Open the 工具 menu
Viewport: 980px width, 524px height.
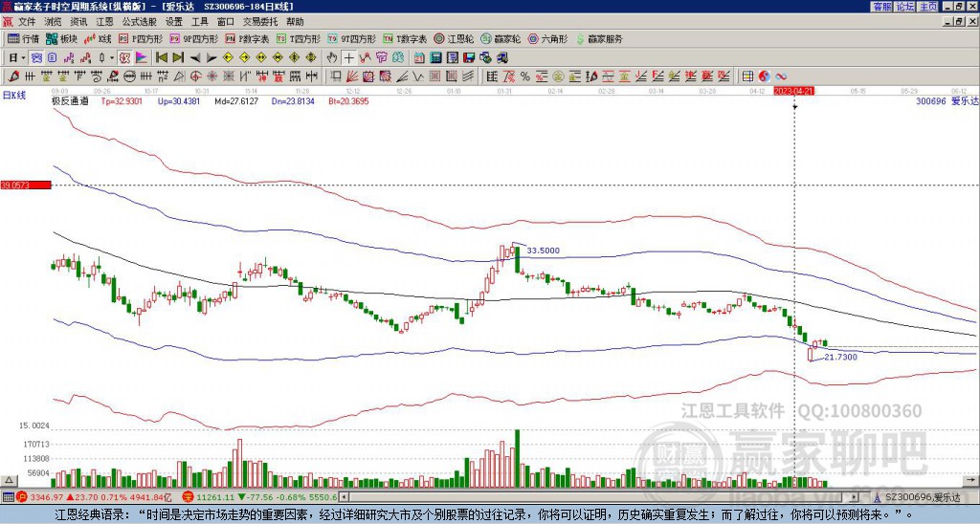[199, 22]
